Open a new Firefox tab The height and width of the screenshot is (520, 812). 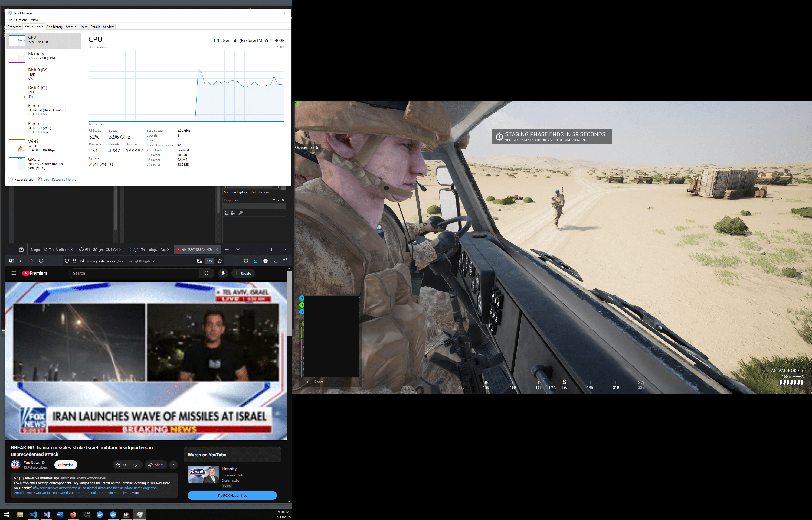[227, 249]
